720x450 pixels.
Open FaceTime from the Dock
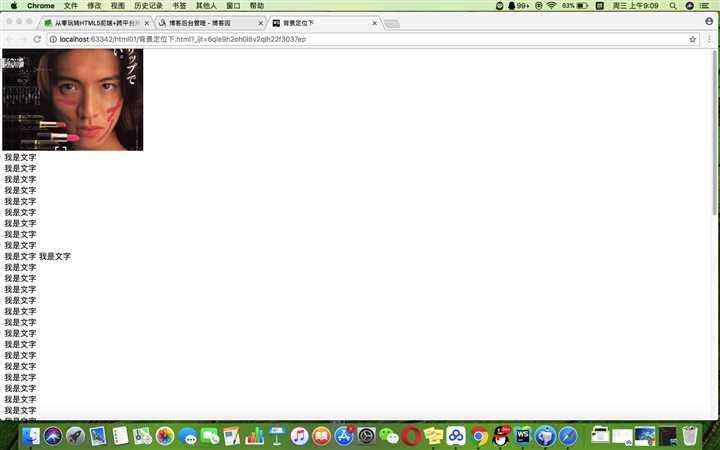tap(210, 436)
